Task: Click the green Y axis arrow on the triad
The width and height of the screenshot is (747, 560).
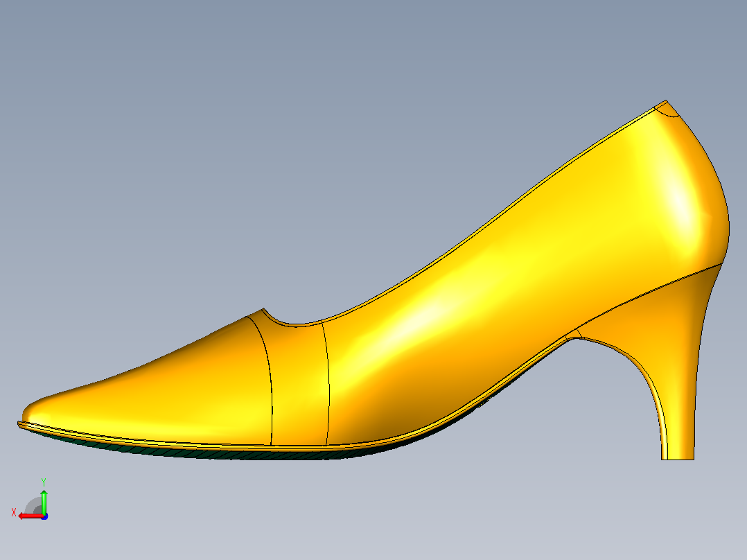Action: (x=44, y=501)
